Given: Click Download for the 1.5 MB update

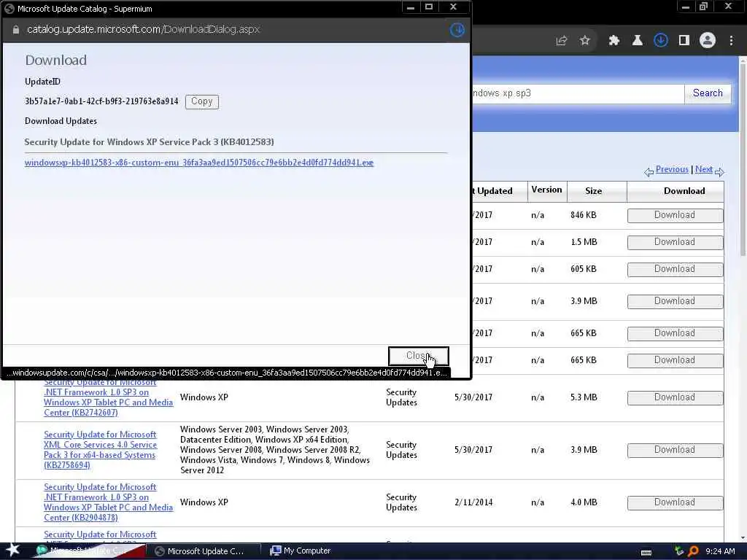Looking at the screenshot, I should pyautogui.click(x=675, y=242).
